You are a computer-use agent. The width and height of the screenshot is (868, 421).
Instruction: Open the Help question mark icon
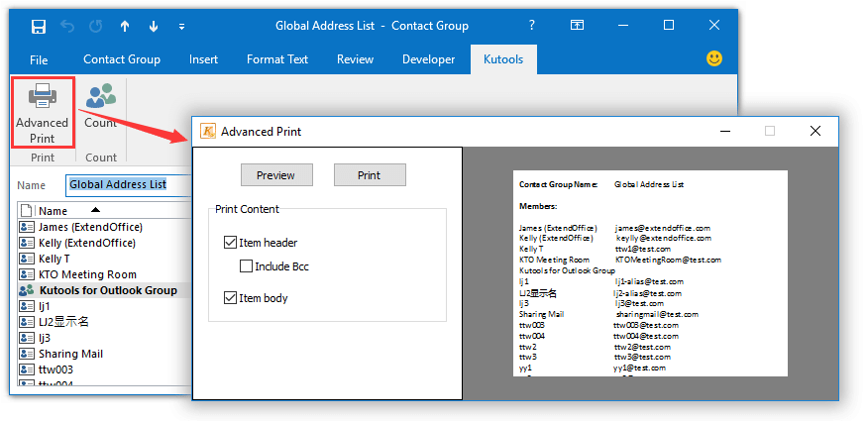coord(532,26)
